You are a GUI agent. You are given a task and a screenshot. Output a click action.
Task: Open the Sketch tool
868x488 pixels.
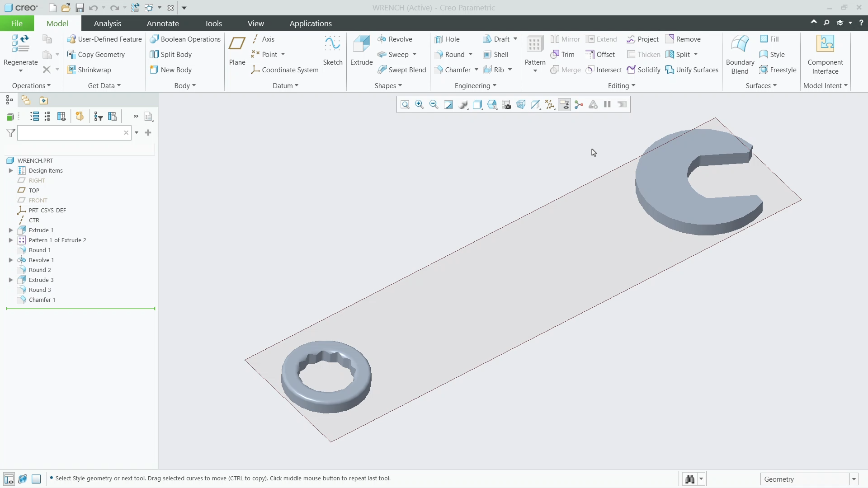[333, 50]
